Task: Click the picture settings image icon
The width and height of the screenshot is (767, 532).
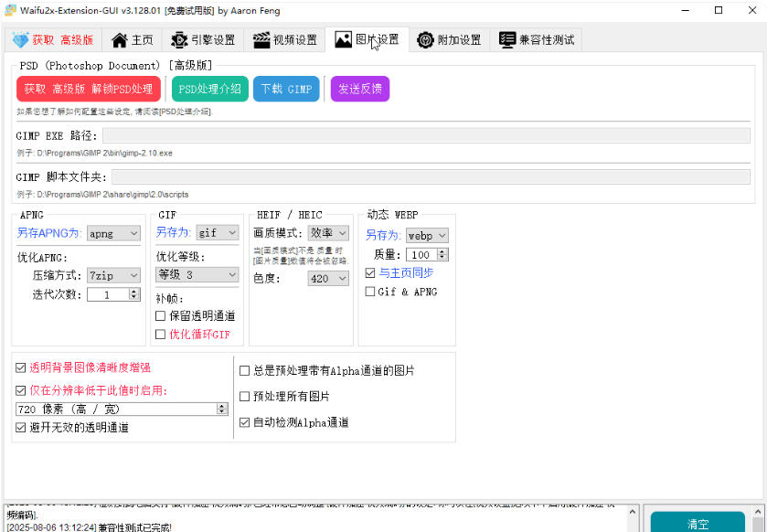Action: pyautogui.click(x=343, y=40)
